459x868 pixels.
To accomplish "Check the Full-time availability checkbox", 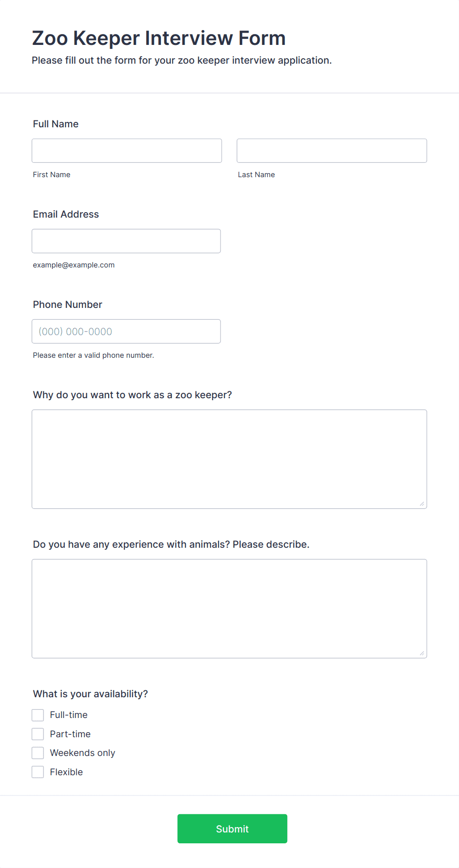I will 38,715.
